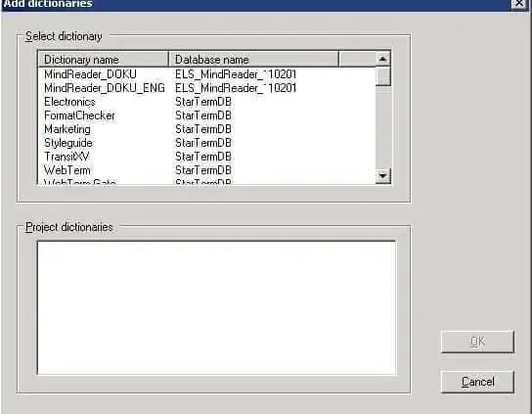This screenshot has width=532, height=414.
Task: Click StarTermDB cell in the Styleguide row
Action: tap(203, 143)
